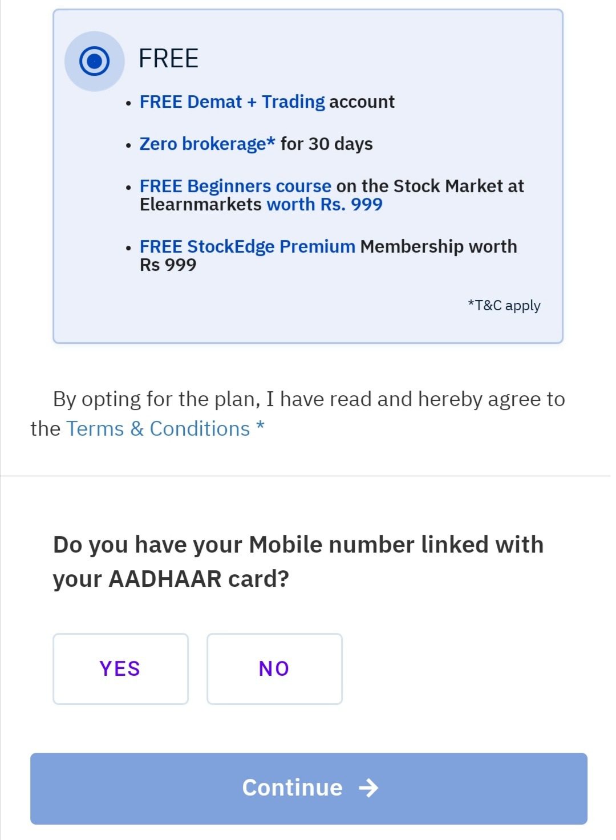Choose NO for Aadhaar mobile link

point(274,668)
